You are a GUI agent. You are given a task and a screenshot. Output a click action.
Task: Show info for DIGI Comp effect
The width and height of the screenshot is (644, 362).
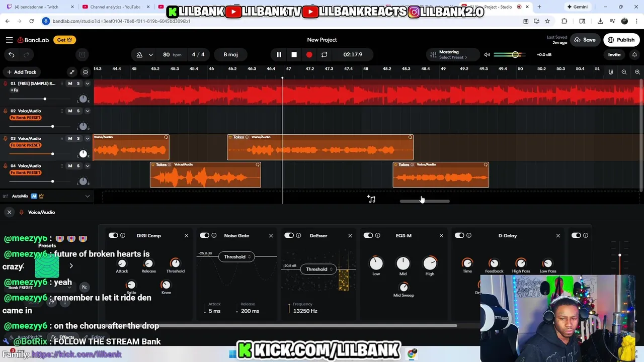pos(123,235)
